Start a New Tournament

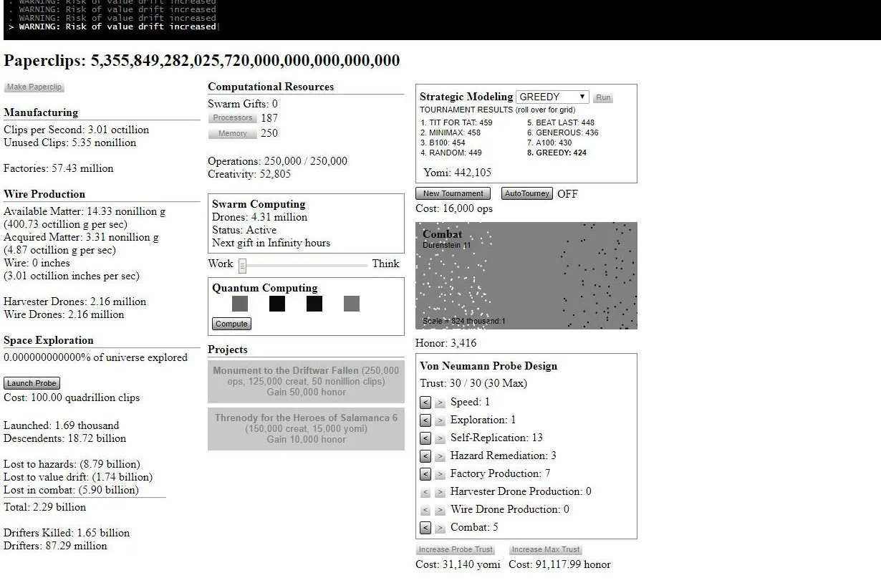(x=453, y=193)
